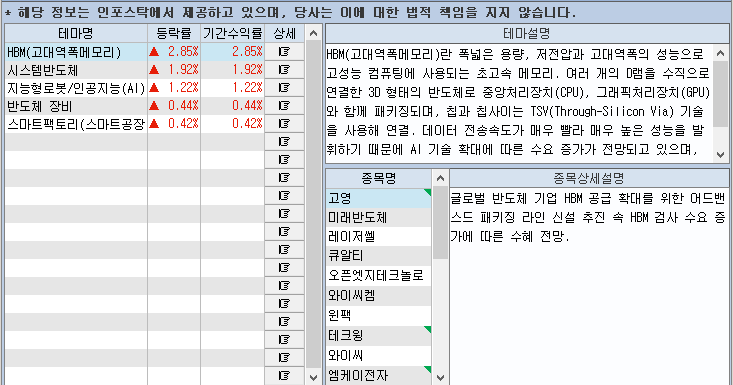Sort by 테마명 column header

(x=76, y=33)
